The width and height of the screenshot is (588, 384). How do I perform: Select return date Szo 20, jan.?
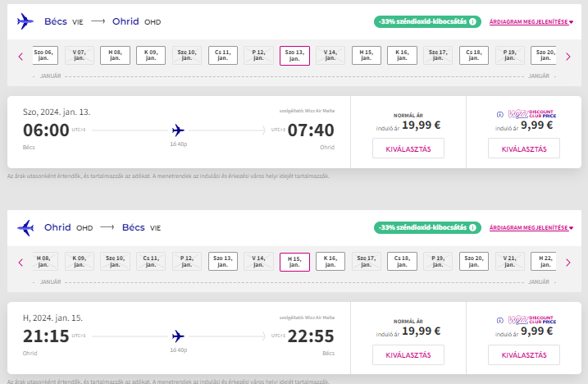click(473, 262)
